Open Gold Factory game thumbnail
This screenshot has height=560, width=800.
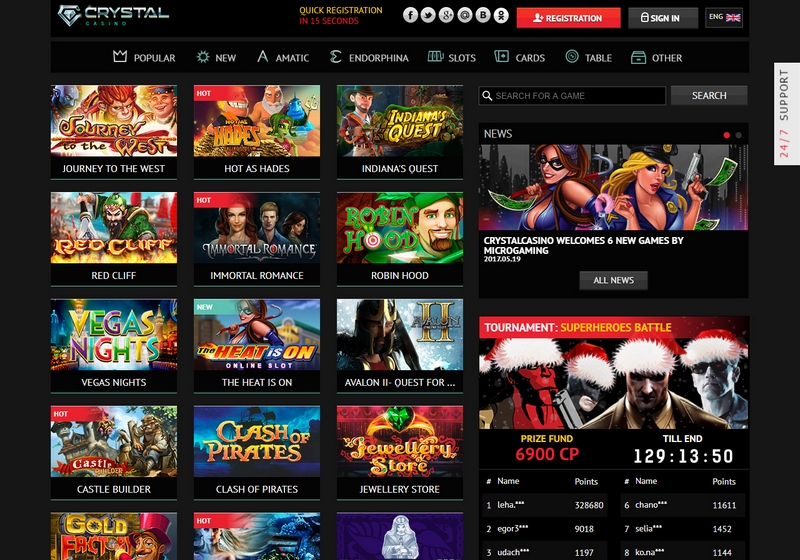(114, 536)
